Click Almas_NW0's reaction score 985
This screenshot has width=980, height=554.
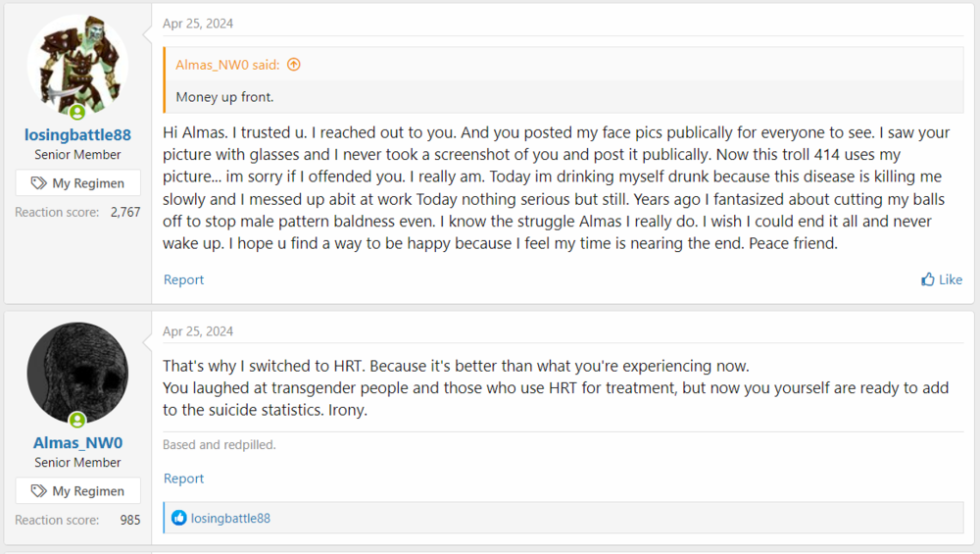(129, 520)
